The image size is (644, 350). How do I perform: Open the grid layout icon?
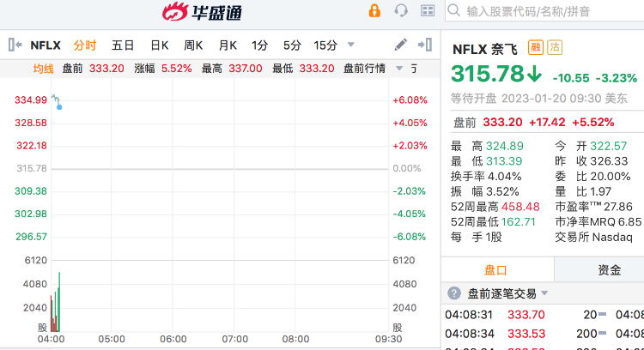coord(428,10)
